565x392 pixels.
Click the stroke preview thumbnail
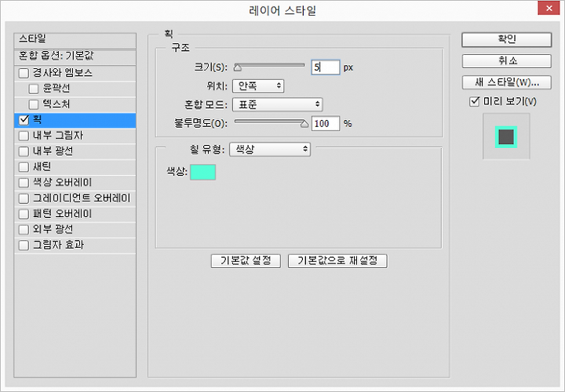(506, 136)
